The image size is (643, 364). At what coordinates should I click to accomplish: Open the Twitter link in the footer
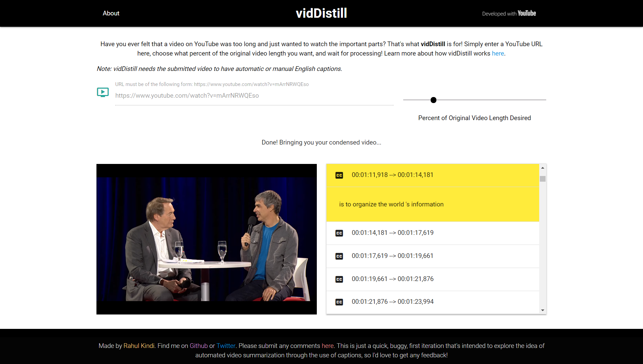point(226,346)
